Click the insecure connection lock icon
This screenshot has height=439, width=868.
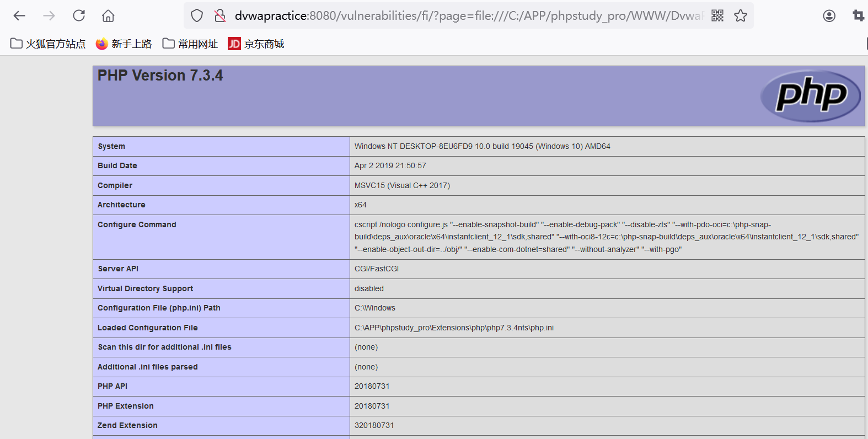pyautogui.click(x=220, y=15)
